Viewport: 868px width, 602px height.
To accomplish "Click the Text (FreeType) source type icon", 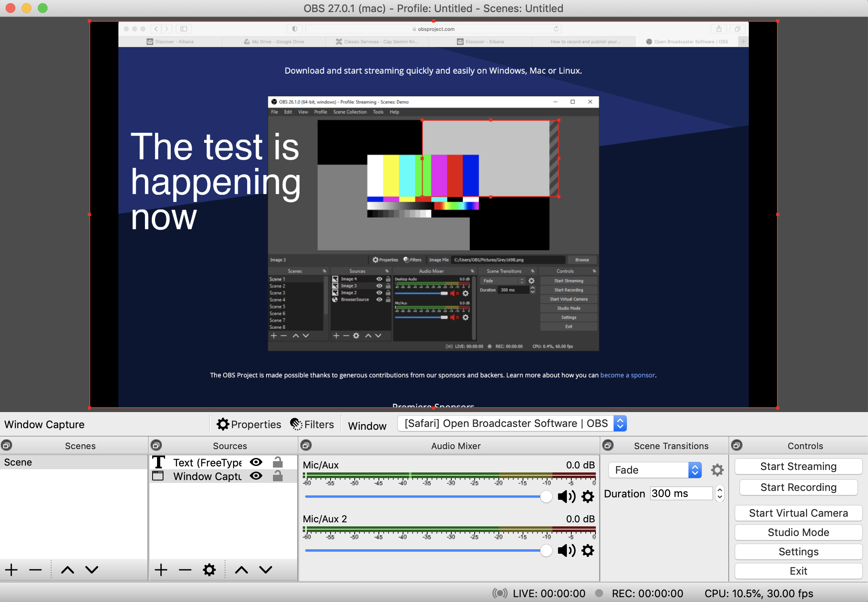I will pos(159,462).
